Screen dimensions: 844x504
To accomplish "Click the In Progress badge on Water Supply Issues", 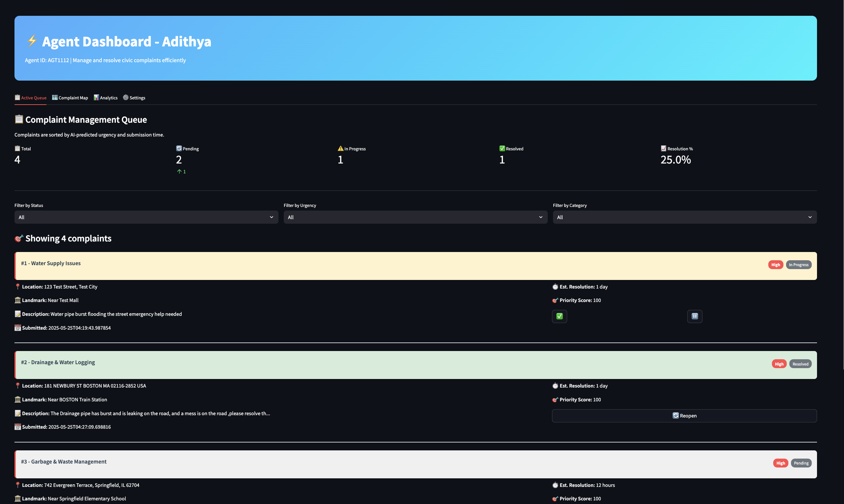I will (x=799, y=265).
